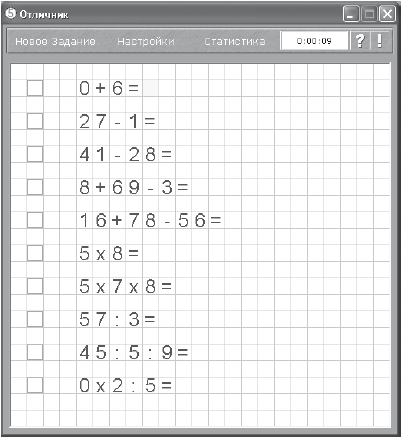Check the box beside 0 x 2 : 5 =
Image resolution: width=401 pixels, height=437 pixels.
(x=35, y=385)
